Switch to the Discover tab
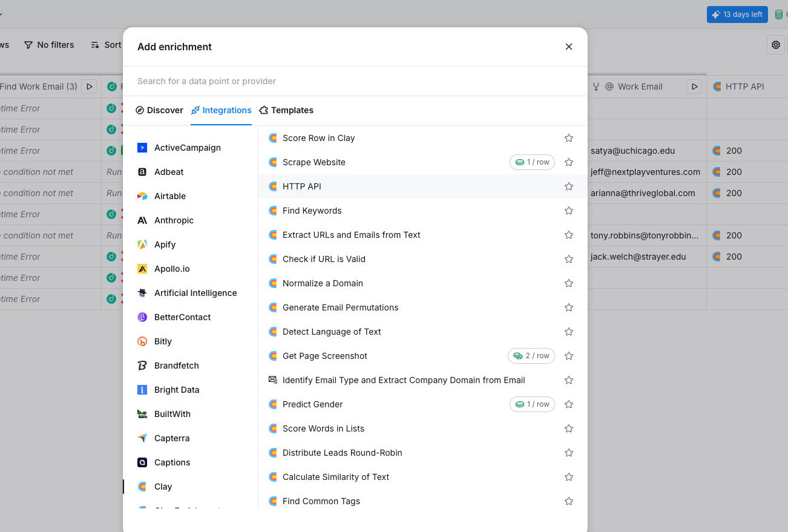Image resolution: width=788 pixels, height=532 pixels. [x=159, y=110]
